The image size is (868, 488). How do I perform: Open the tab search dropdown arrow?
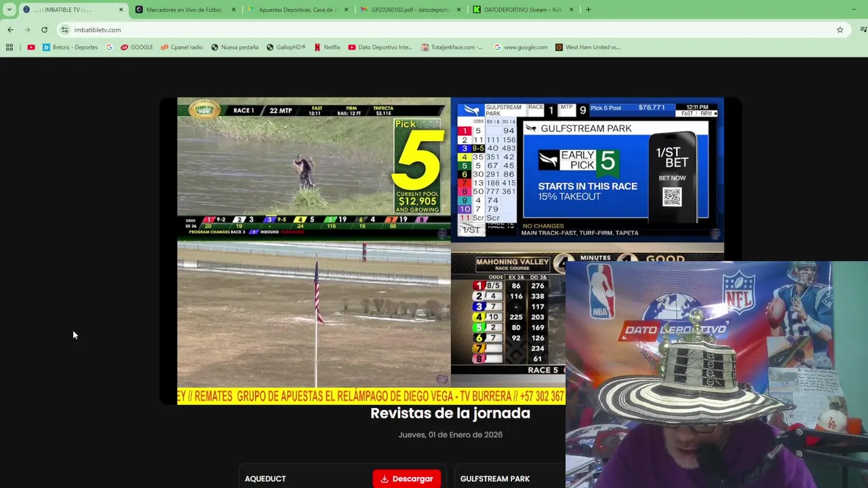point(9,9)
